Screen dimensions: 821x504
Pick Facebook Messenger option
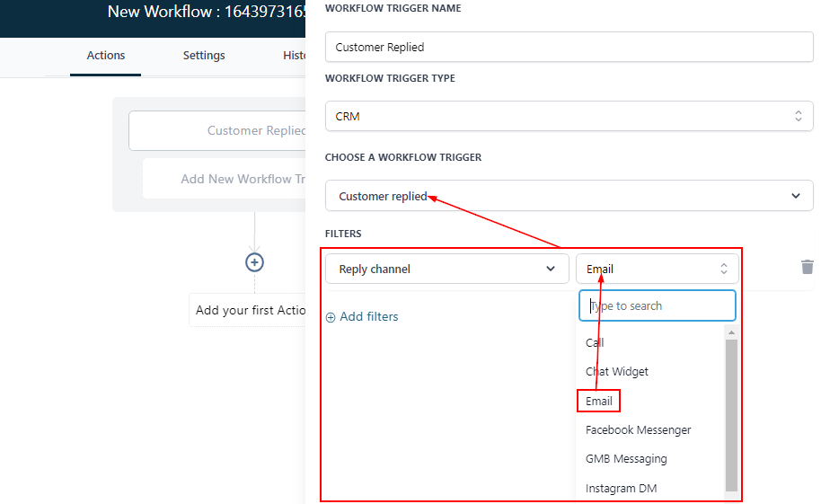(638, 429)
